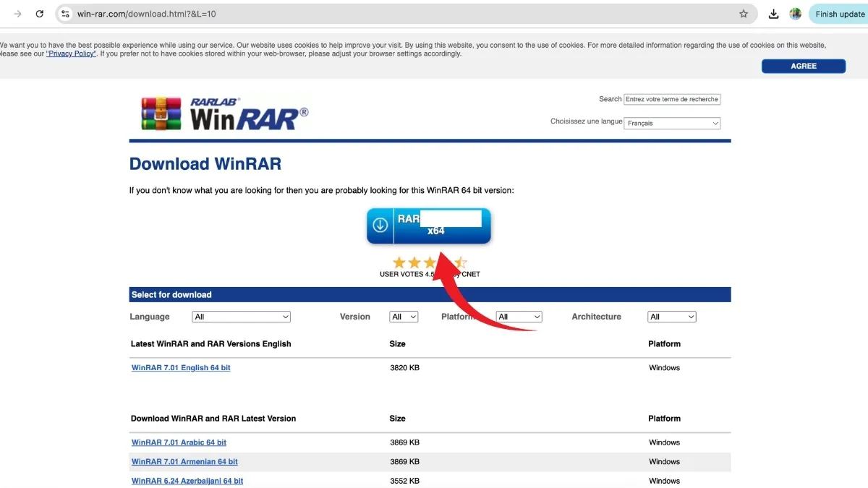868x488 pixels.
Task: Expand the Language filter dropdown
Action: [x=241, y=317]
